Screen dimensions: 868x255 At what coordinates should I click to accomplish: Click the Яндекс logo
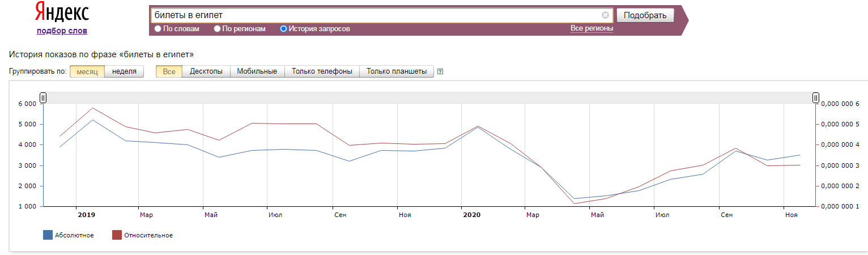(x=62, y=12)
